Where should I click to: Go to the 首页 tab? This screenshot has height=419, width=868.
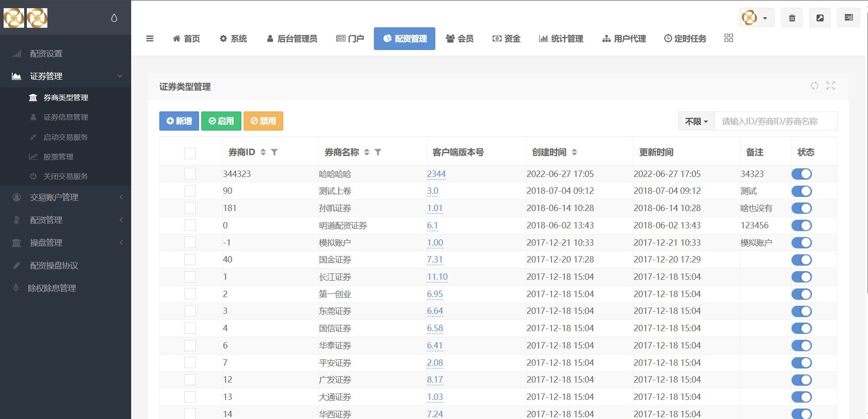pos(186,39)
